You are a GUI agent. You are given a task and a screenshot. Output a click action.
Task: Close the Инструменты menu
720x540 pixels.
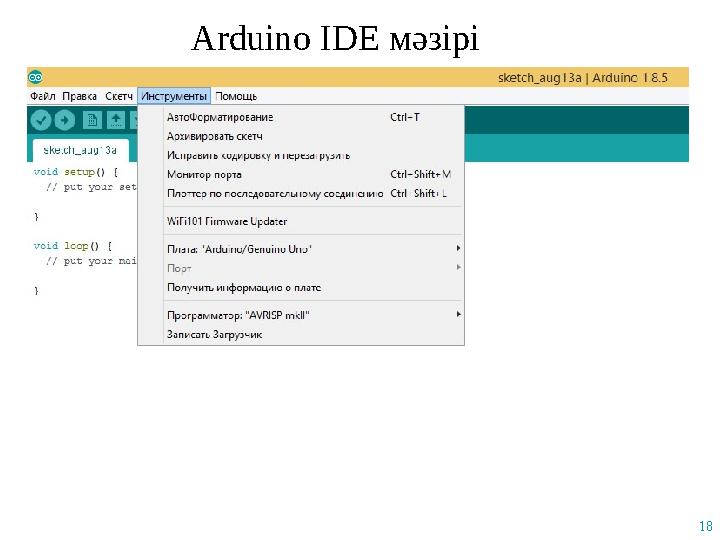point(174,96)
